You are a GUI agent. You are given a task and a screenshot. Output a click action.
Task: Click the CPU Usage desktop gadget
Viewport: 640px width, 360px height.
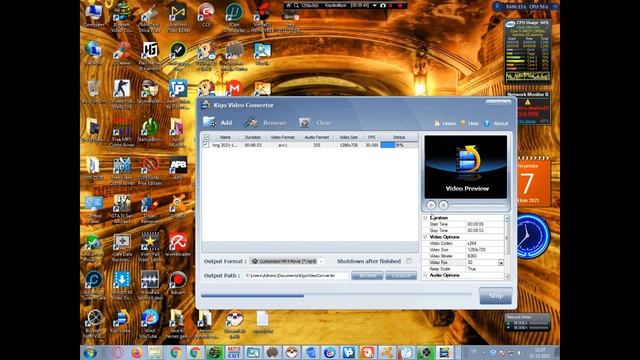point(527,51)
